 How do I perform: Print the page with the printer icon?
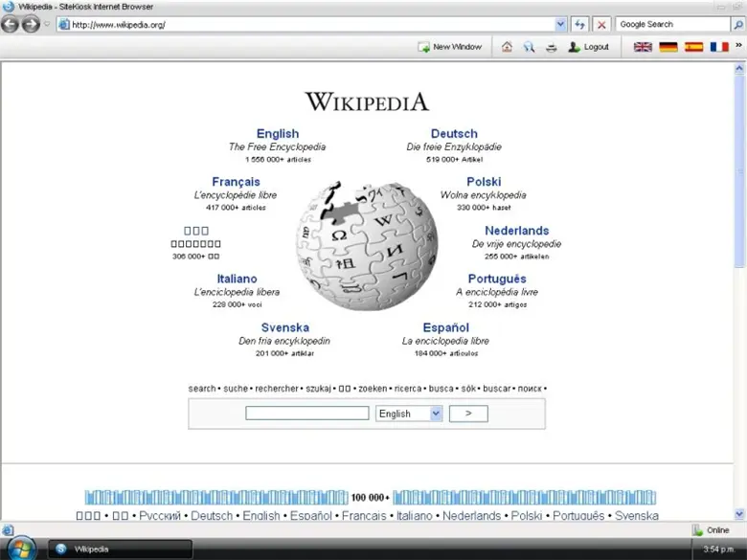click(552, 47)
